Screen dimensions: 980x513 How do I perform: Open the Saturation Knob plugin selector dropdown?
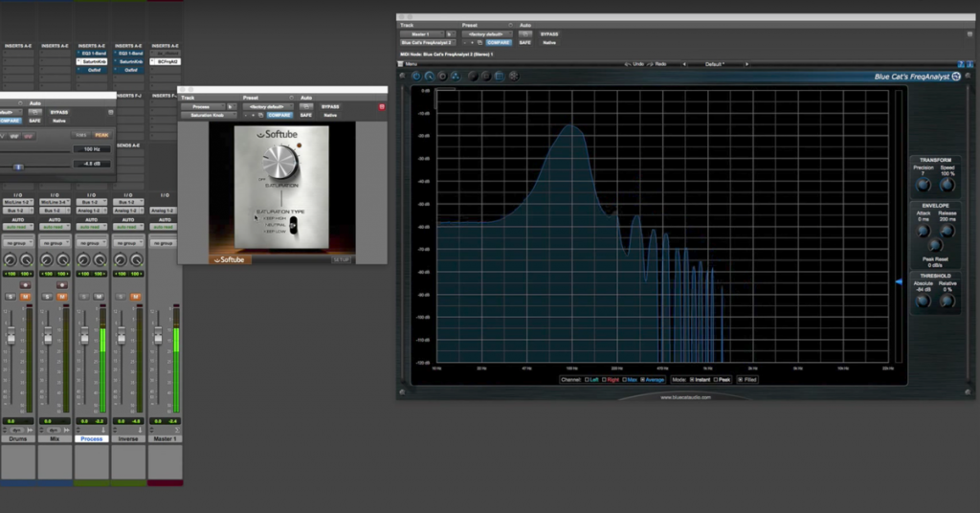208,115
